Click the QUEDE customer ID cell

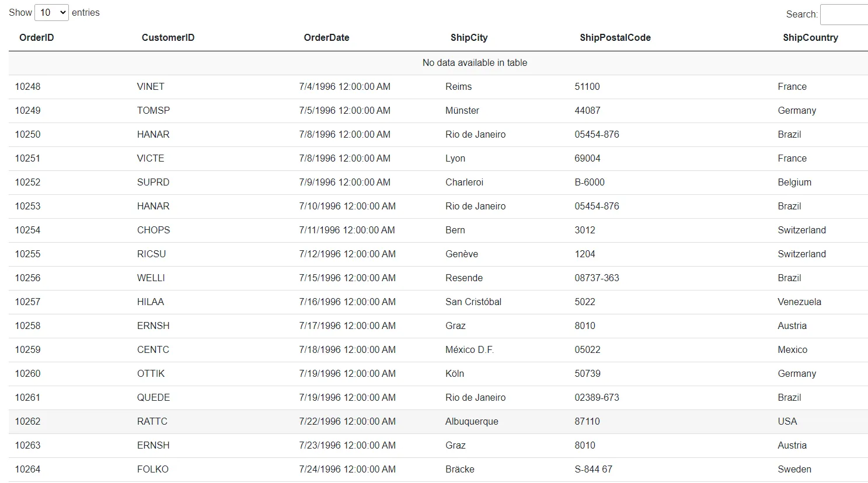point(154,398)
